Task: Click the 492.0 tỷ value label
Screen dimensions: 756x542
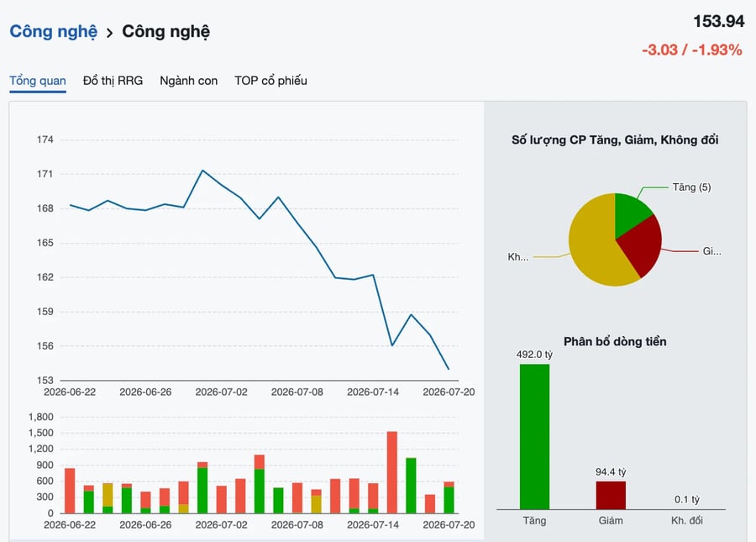Action: [534, 355]
